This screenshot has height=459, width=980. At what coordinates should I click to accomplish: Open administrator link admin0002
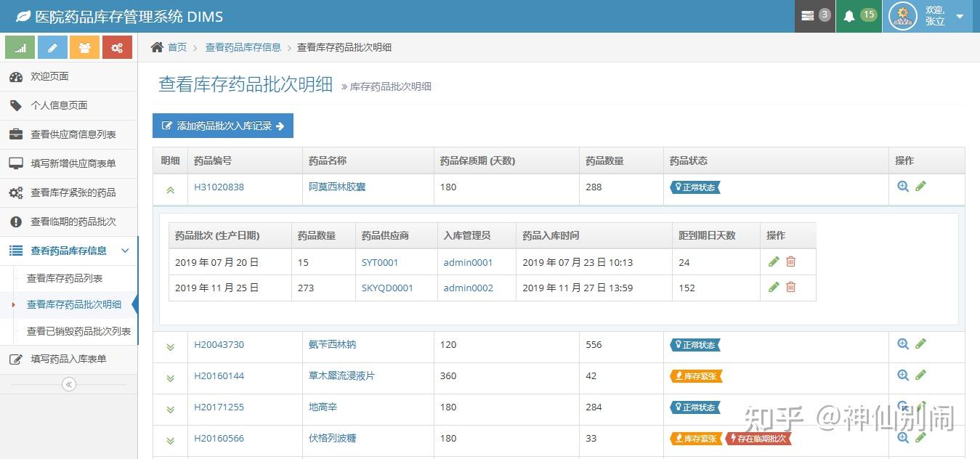[468, 288]
